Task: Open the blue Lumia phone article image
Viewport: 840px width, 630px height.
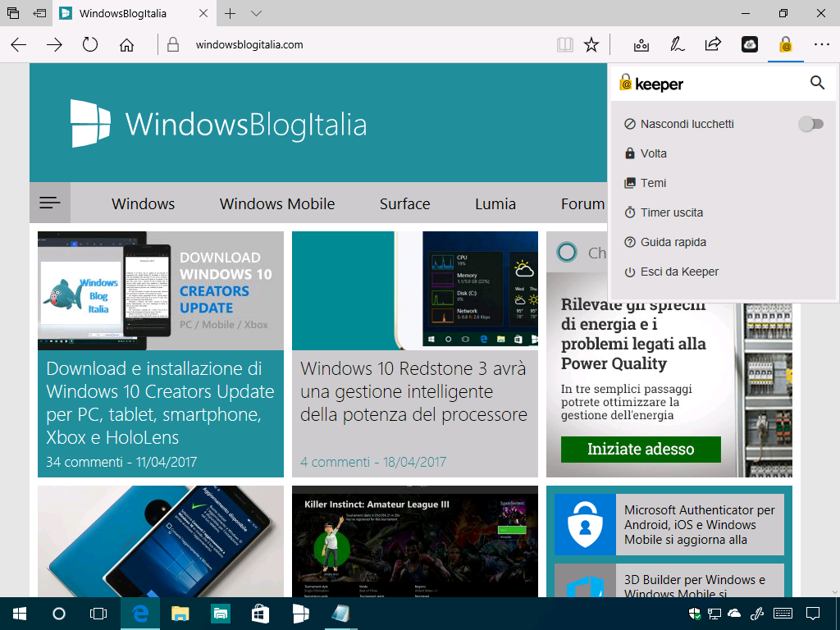Action: click(x=160, y=541)
